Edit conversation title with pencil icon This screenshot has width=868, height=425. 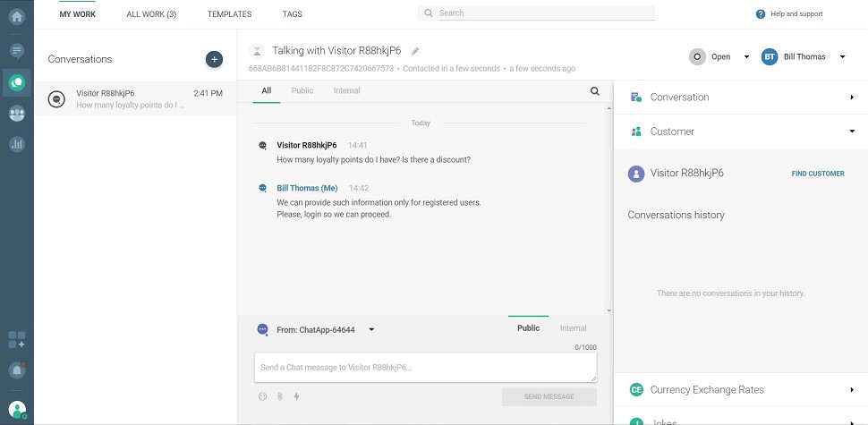[415, 51]
